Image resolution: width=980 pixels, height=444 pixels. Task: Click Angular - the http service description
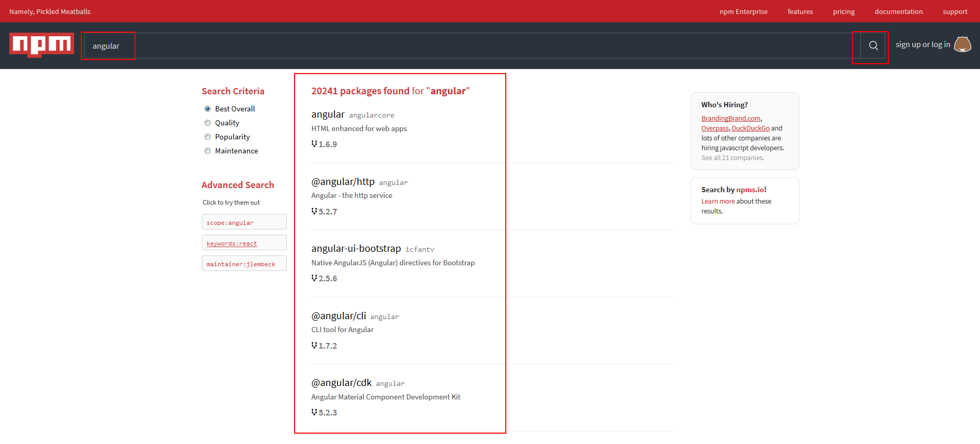point(352,195)
